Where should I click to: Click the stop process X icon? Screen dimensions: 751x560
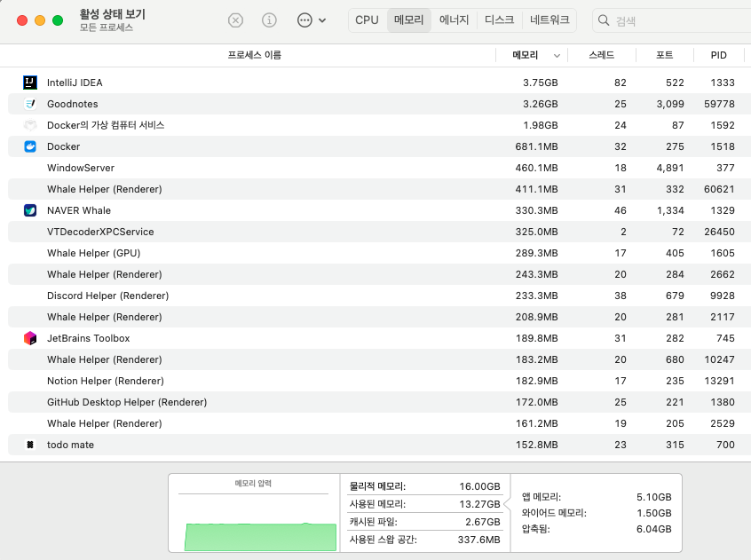point(235,20)
